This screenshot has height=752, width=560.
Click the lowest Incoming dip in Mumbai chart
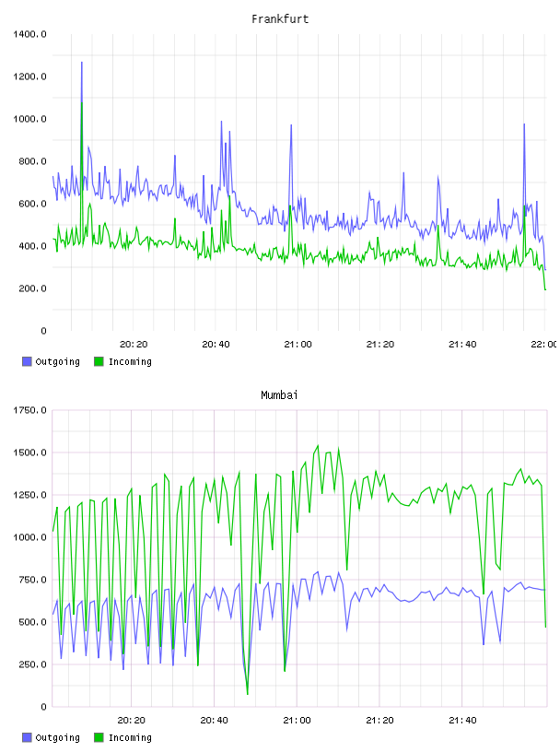point(248,694)
